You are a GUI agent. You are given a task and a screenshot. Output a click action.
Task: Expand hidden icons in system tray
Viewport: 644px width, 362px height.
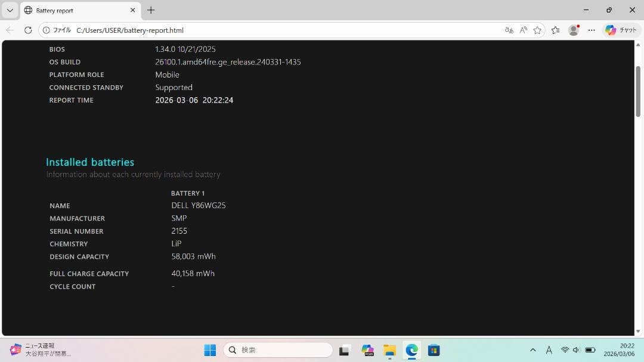coord(532,349)
